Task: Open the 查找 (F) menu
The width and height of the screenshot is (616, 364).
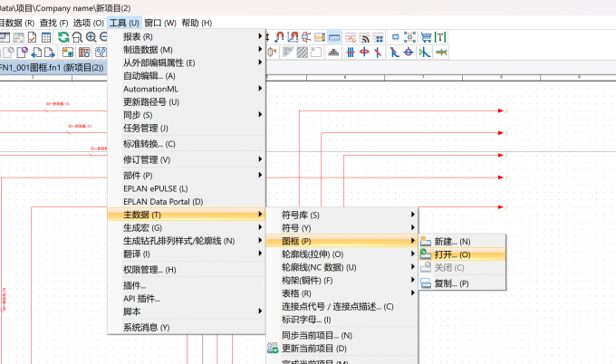Action: click(x=53, y=23)
